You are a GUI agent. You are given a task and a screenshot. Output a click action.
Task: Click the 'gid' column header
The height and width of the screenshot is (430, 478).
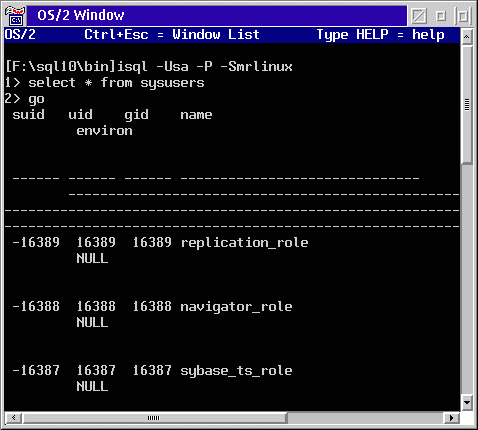(x=136, y=115)
